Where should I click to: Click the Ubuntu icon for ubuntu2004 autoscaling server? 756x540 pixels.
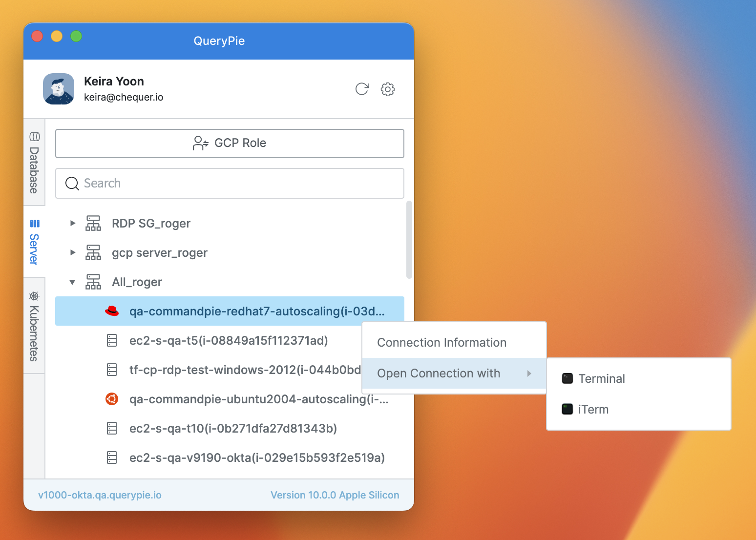[x=112, y=399]
